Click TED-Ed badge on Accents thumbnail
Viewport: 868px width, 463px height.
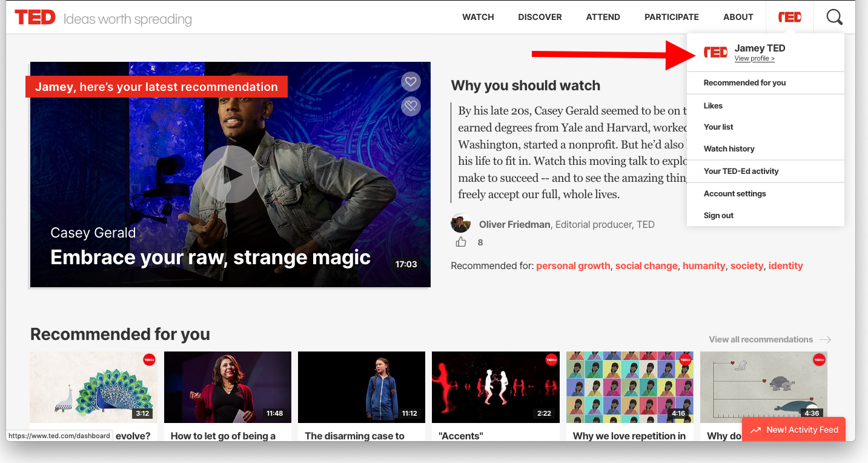click(551, 360)
